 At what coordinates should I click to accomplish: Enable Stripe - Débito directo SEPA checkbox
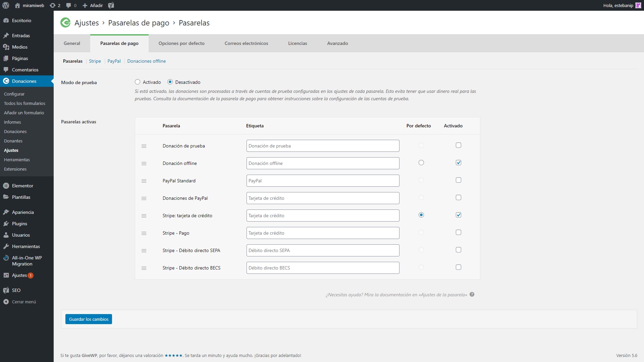[x=459, y=250]
